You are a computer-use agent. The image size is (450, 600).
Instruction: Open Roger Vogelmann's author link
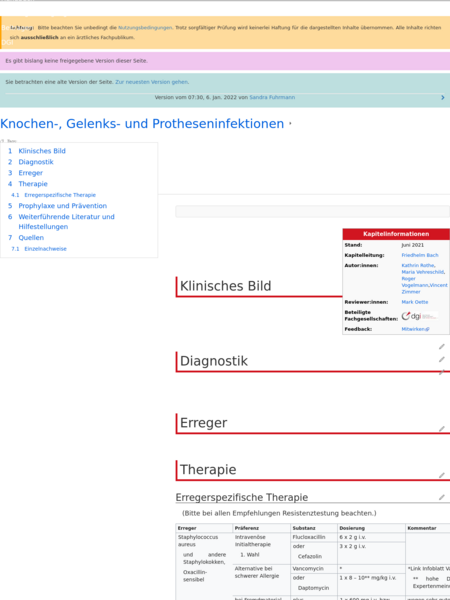pos(415,282)
